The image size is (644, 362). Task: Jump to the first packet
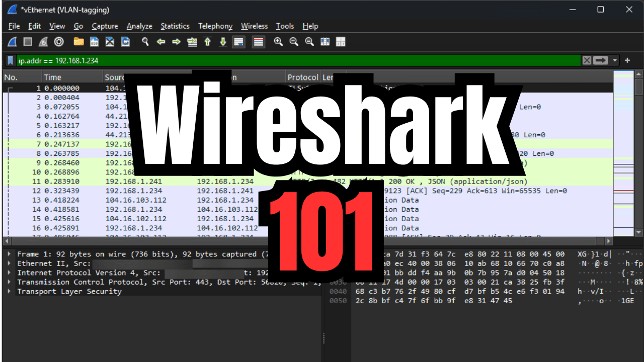click(x=207, y=42)
